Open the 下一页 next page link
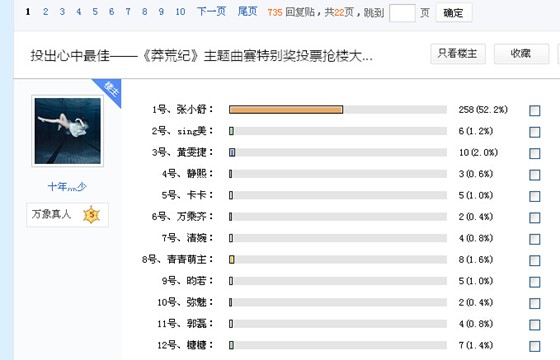Viewport: 560px width, 360px height. click(x=211, y=12)
